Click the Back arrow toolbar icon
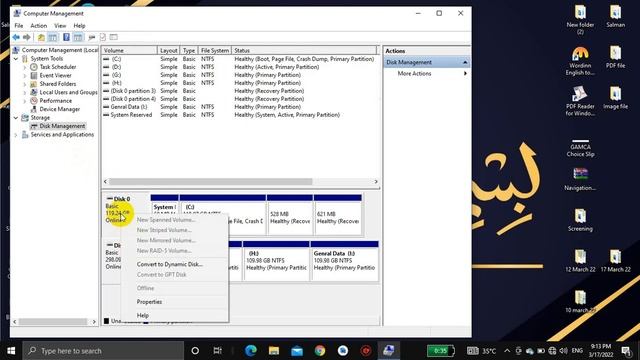Viewport: 640px width, 360px height. [16, 38]
